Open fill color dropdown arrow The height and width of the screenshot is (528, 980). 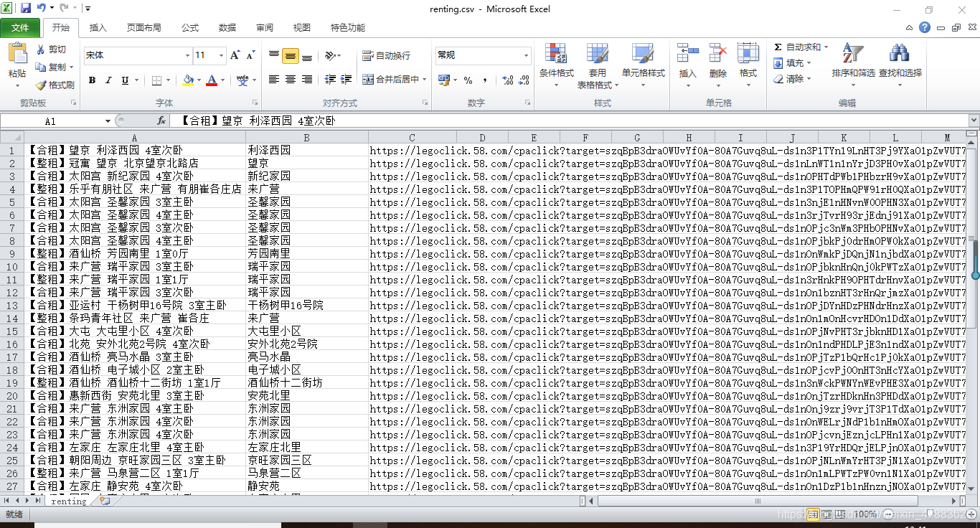tap(199, 80)
